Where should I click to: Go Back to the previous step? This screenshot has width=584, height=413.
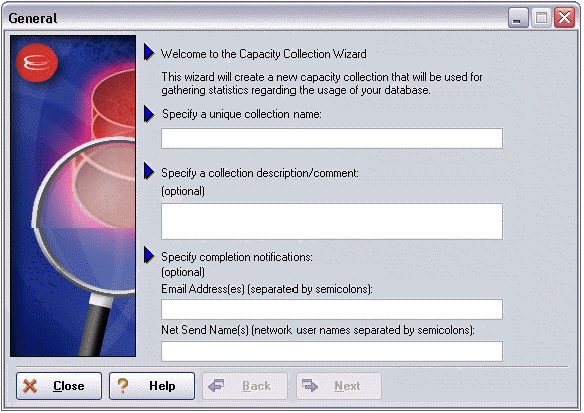coord(245,386)
